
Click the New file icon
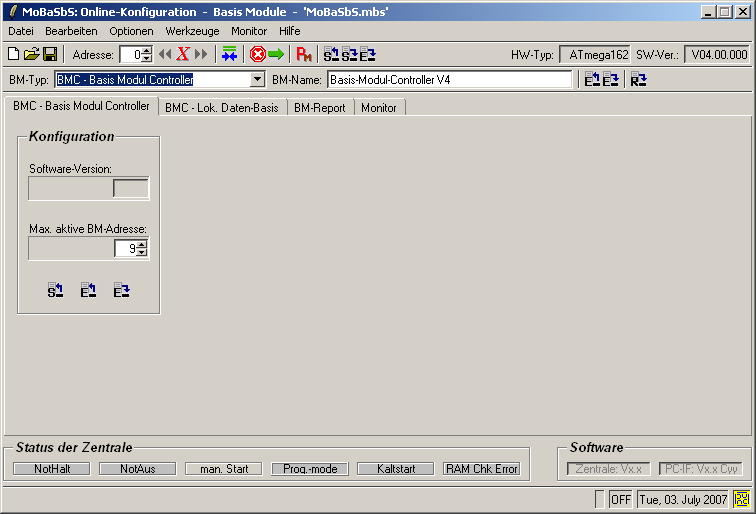coord(13,54)
